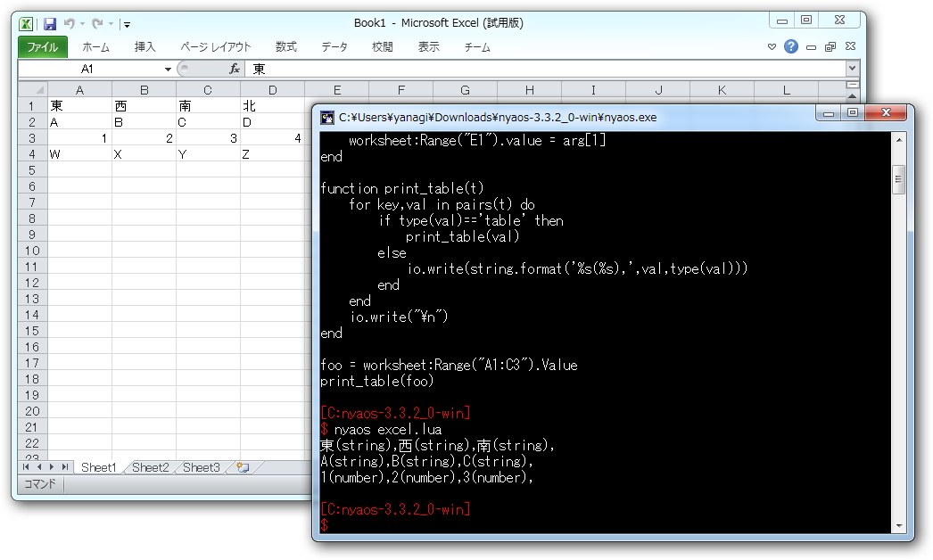Click the console icon in nyaos.exe title bar
Viewport: 933px width, 560px height.
[326, 112]
